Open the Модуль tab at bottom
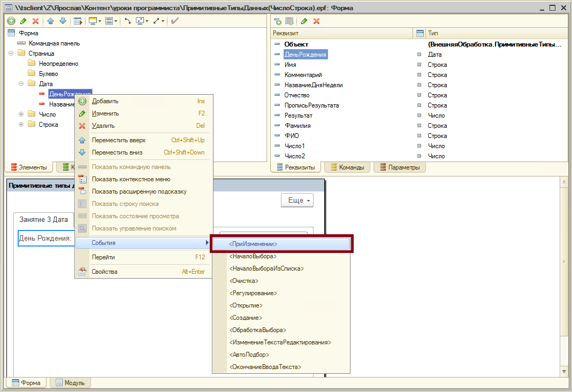The width and height of the screenshot is (572, 392). pos(71,383)
